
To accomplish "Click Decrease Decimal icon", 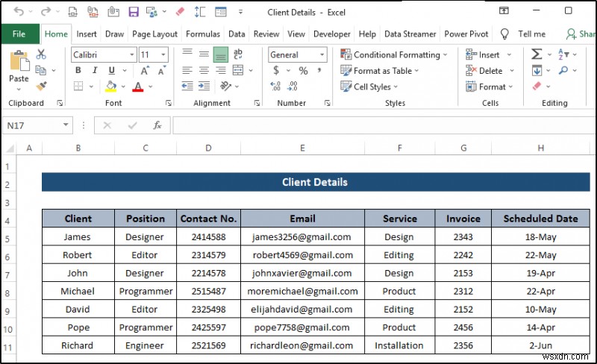I will 293,87.
